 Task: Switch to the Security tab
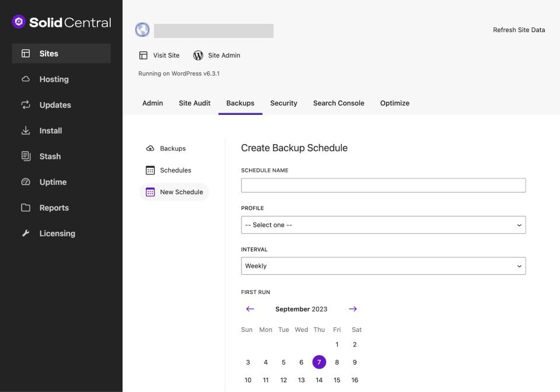(283, 103)
